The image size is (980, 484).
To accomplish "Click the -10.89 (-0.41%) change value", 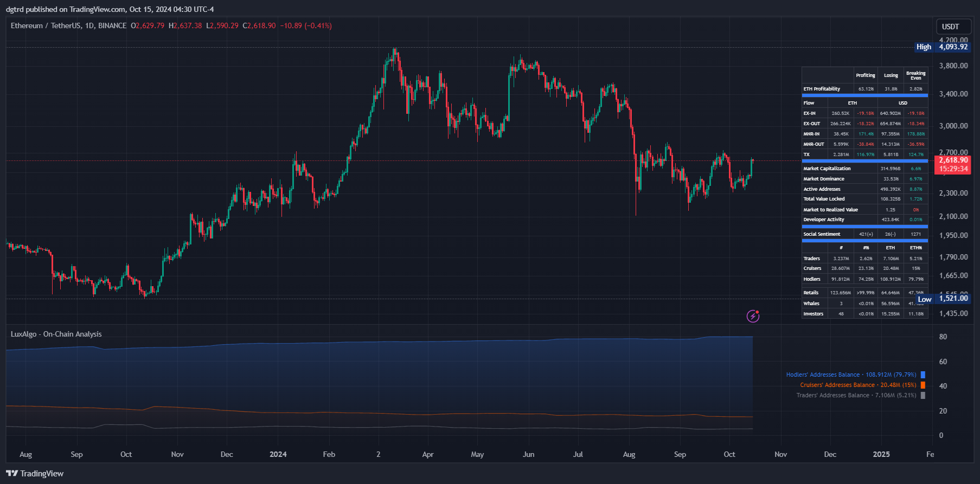I will click(x=306, y=25).
